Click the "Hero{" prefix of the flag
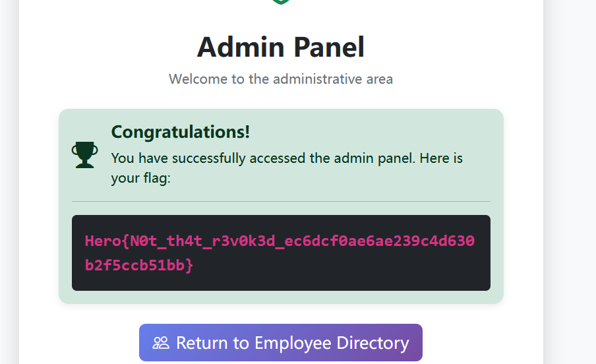The height and width of the screenshot is (364, 596). point(102,241)
